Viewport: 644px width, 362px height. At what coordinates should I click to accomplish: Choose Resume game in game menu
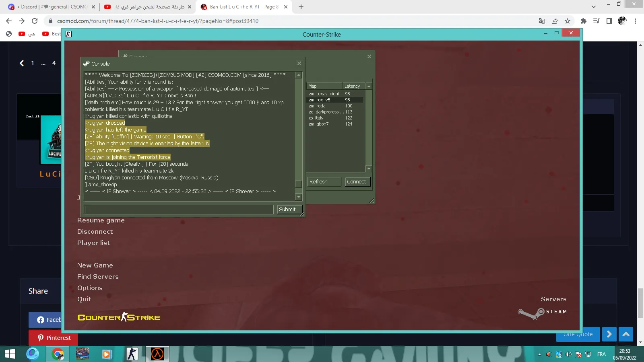pos(101,220)
